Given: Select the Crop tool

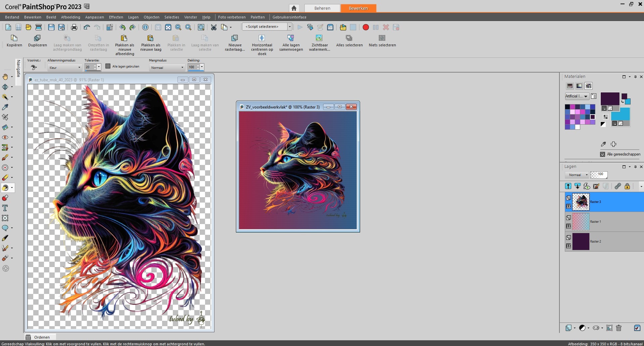Looking at the screenshot, I should (5, 117).
